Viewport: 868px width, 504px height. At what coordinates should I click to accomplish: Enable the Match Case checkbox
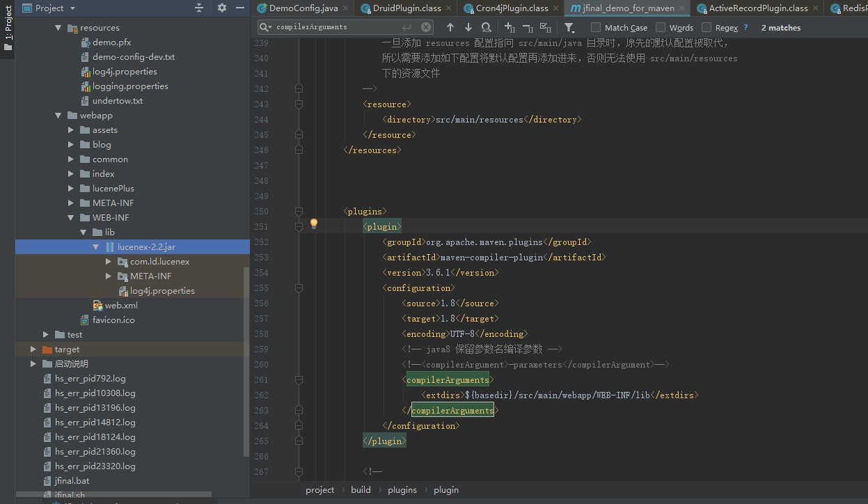596,28
